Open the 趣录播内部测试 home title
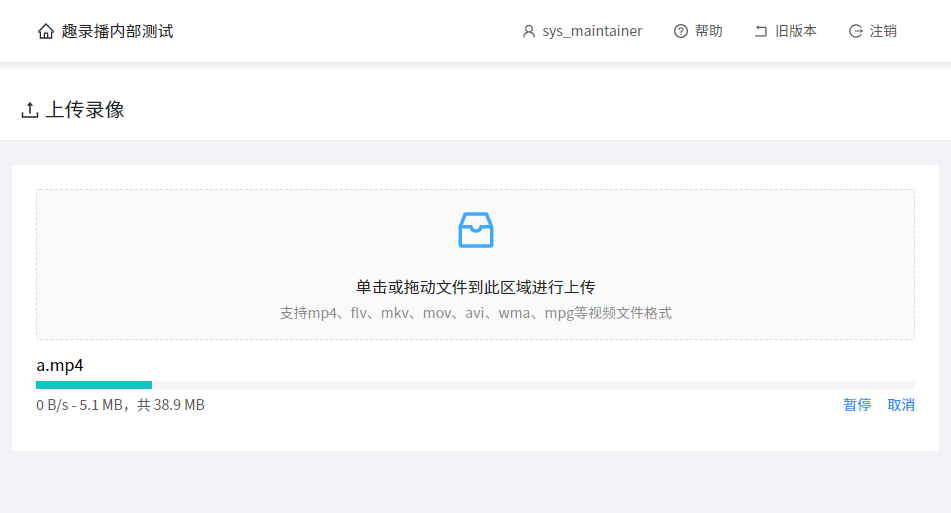This screenshot has width=951, height=513. click(x=117, y=31)
